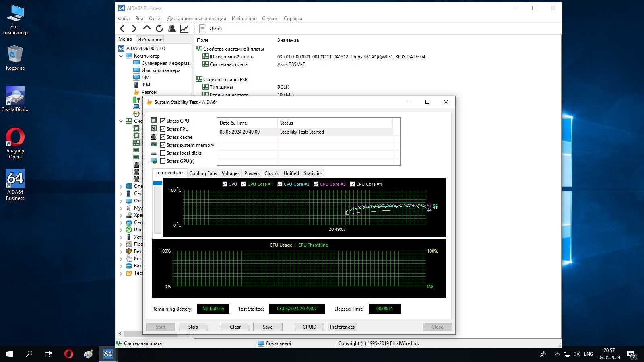Select DMI item in the tree

click(146, 78)
